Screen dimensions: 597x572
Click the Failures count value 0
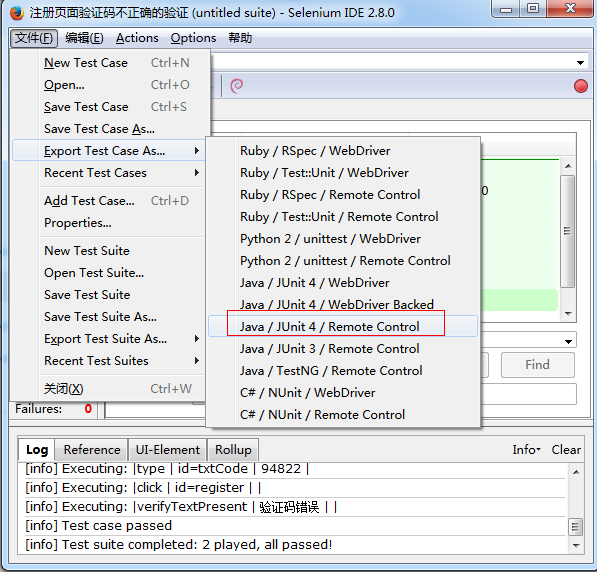tap(88, 409)
